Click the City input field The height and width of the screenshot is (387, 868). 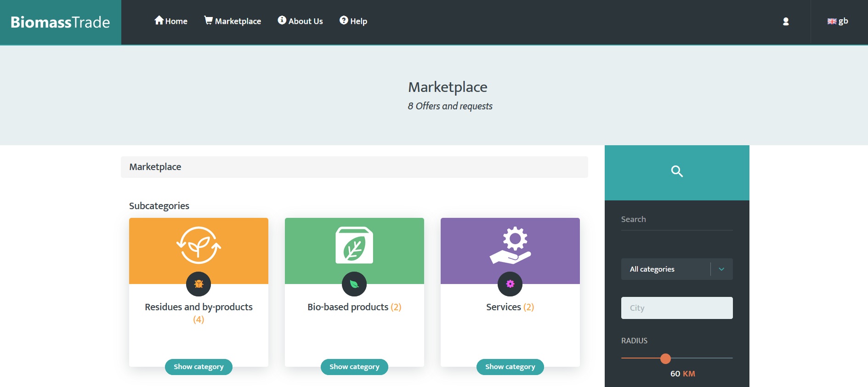coord(677,308)
